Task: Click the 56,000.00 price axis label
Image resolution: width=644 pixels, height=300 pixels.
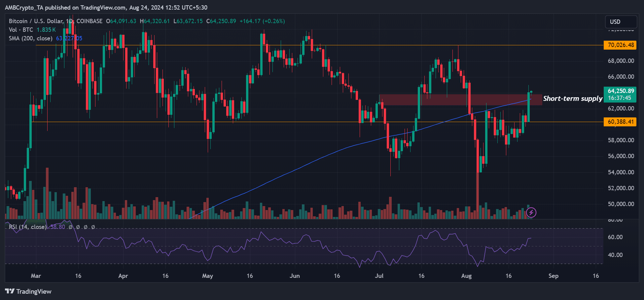Action: [621, 156]
